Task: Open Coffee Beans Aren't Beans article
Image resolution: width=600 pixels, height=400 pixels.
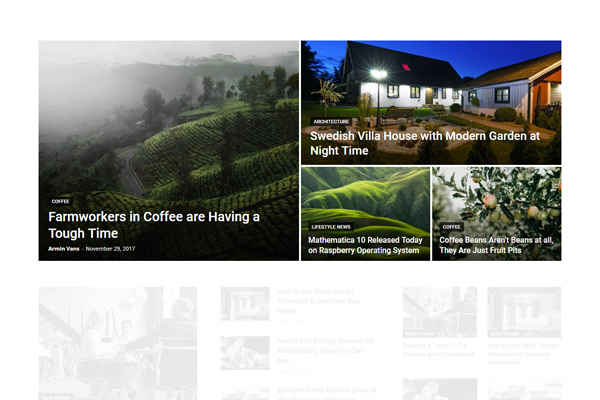Action: 496,245
